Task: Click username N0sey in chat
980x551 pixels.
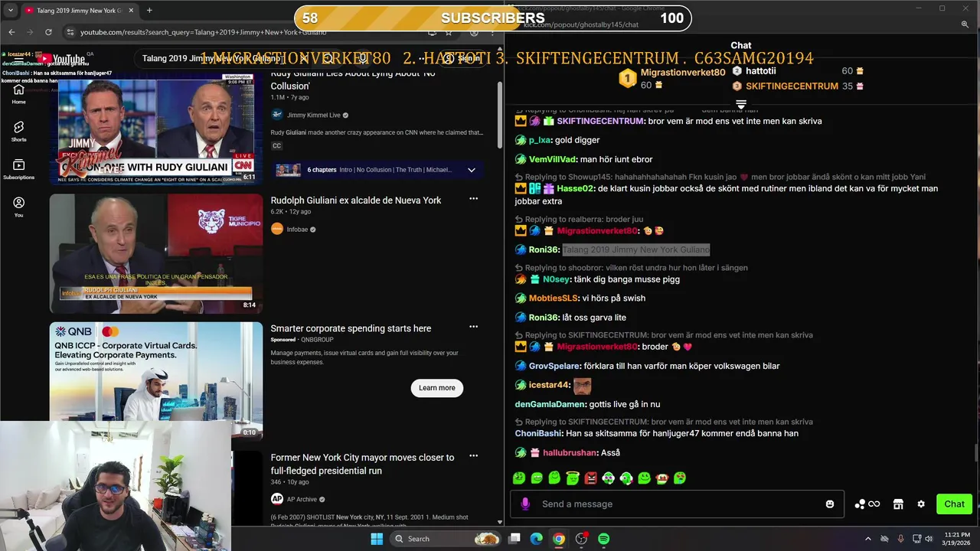Action: [557, 279]
